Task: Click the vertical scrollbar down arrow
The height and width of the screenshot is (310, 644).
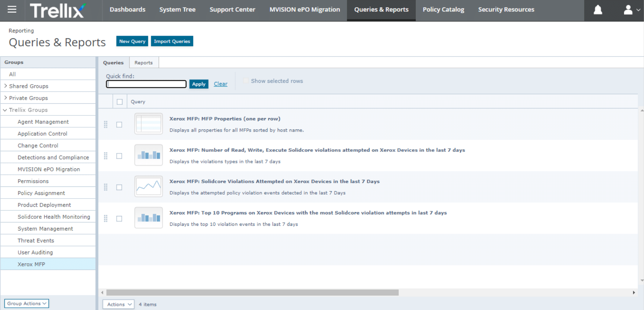Action: (642, 281)
